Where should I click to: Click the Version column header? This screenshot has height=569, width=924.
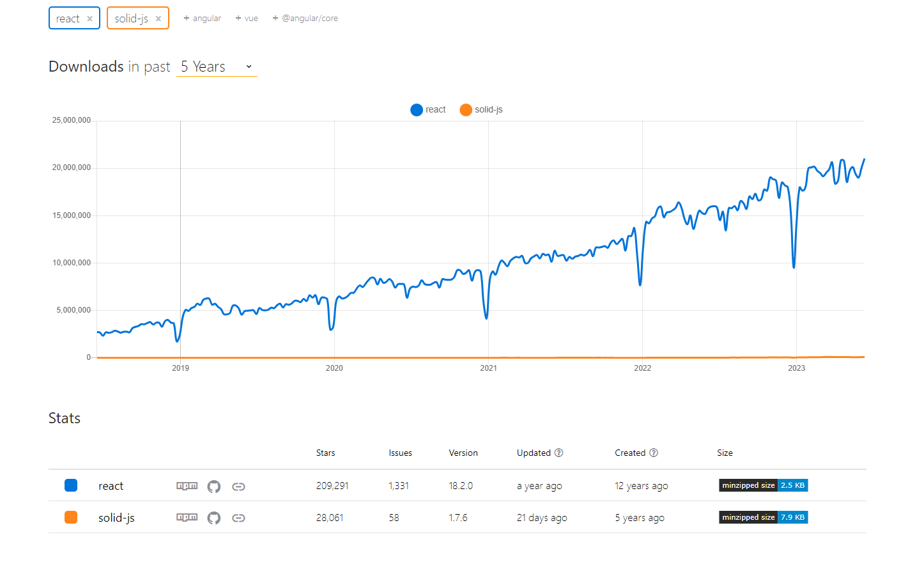[x=463, y=453]
